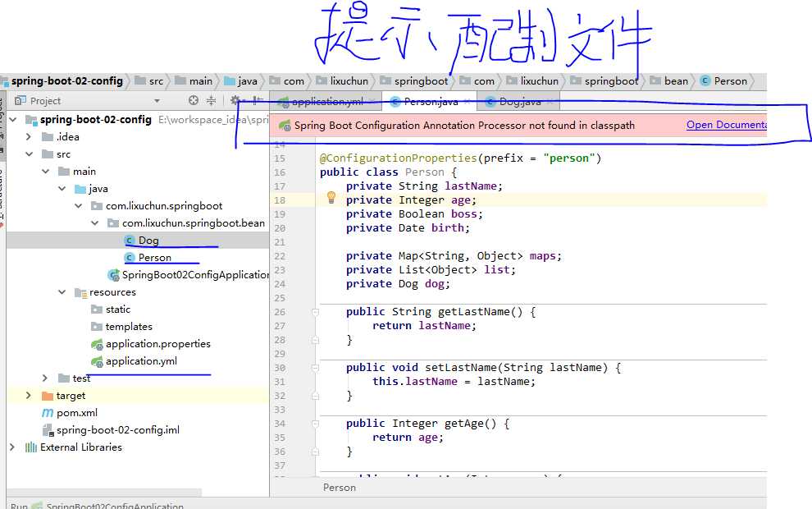
Task: Click spring-boot-02-config in the navigation bar
Action: (66, 80)
